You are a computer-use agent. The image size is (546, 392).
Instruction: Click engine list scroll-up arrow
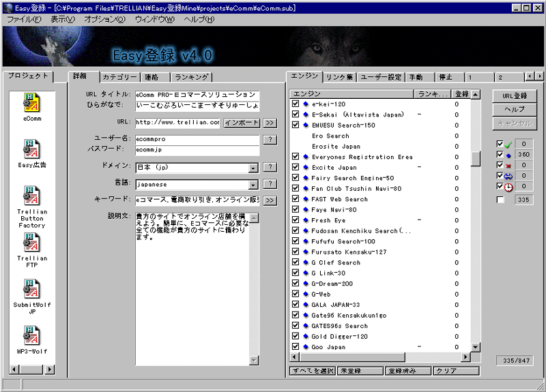point(476,94)
